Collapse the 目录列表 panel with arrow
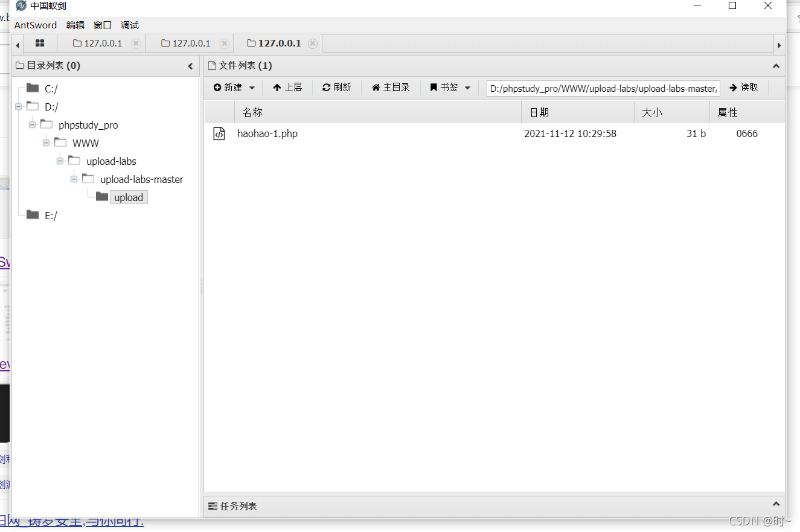 pyautogui.click(x=190, y=66)
